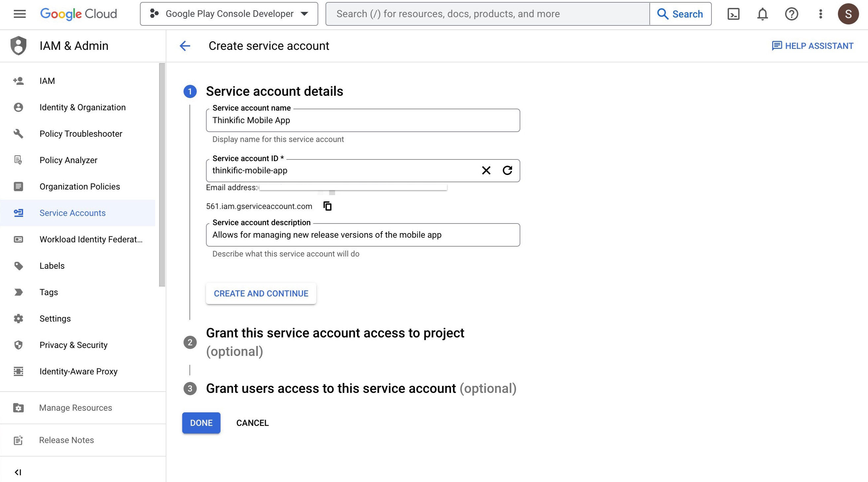This screenshot has width=868, height=482.
Task: Click the IAM add-person icon
Action: click(x=18, y=81)
